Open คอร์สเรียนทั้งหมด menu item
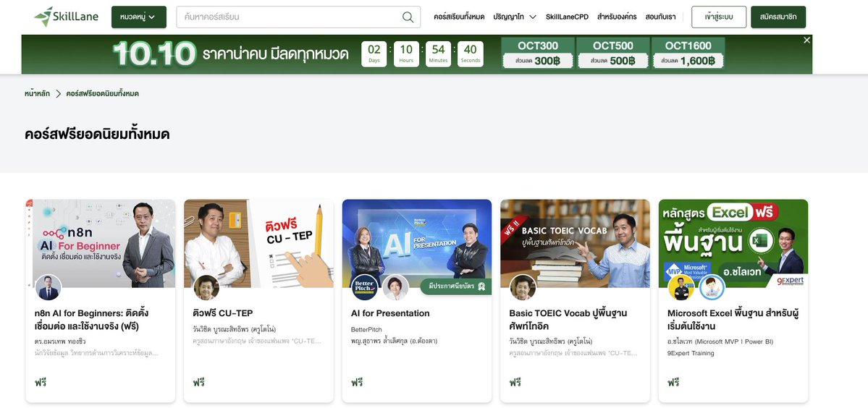868x408 pixels. coord(459,17)
